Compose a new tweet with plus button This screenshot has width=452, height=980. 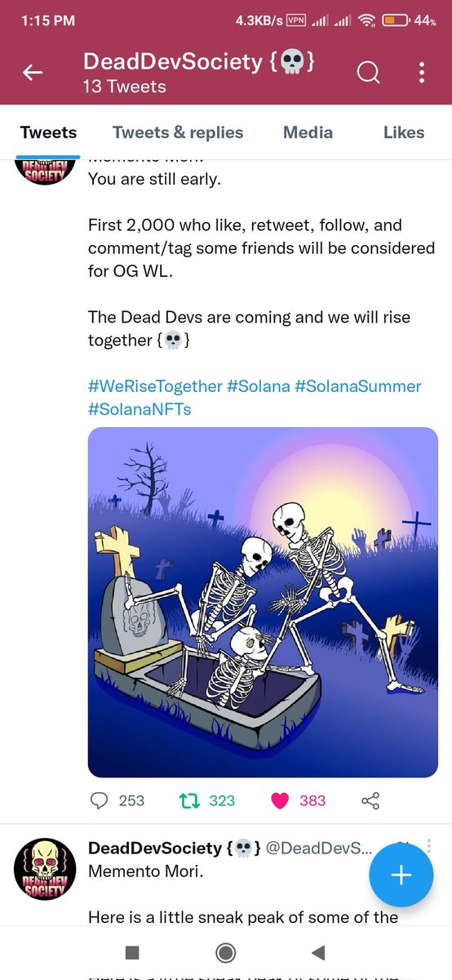(x=401, y=875)
